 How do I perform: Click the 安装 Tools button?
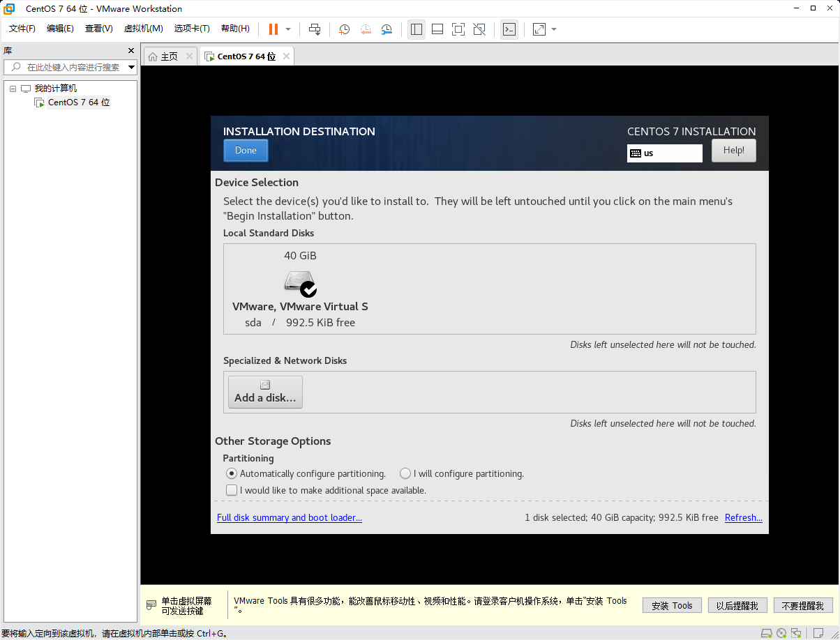[672, 606]
